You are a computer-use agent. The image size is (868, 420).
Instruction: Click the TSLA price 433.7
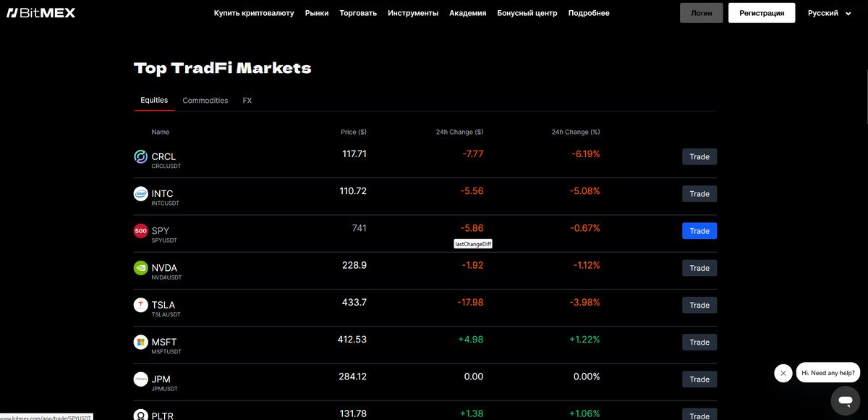(x=354, y=302)
